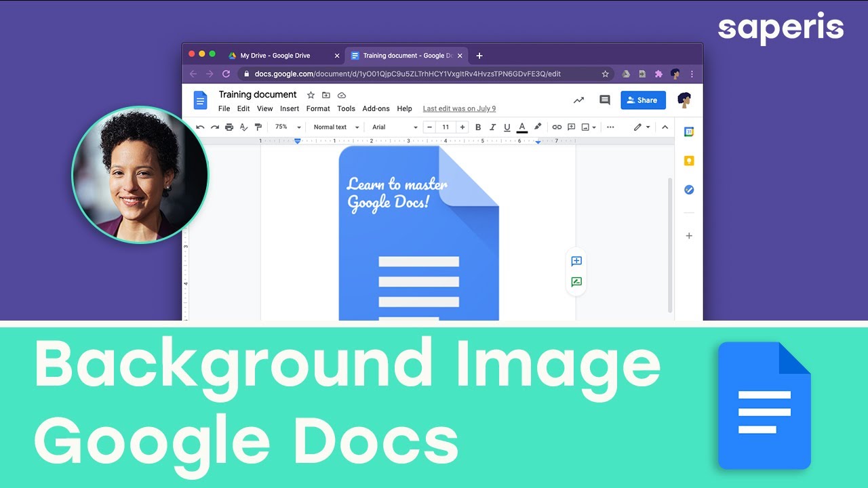Image resolution: width=868 pixels, height=488 pixels.
Task: Open a new browser tab
Action: point(479,56)
